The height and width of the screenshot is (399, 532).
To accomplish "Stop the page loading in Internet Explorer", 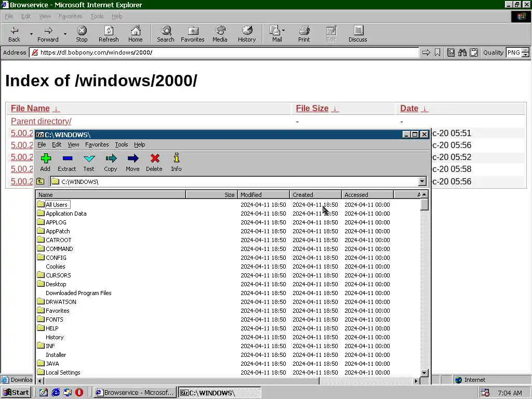I will point(82,34).
